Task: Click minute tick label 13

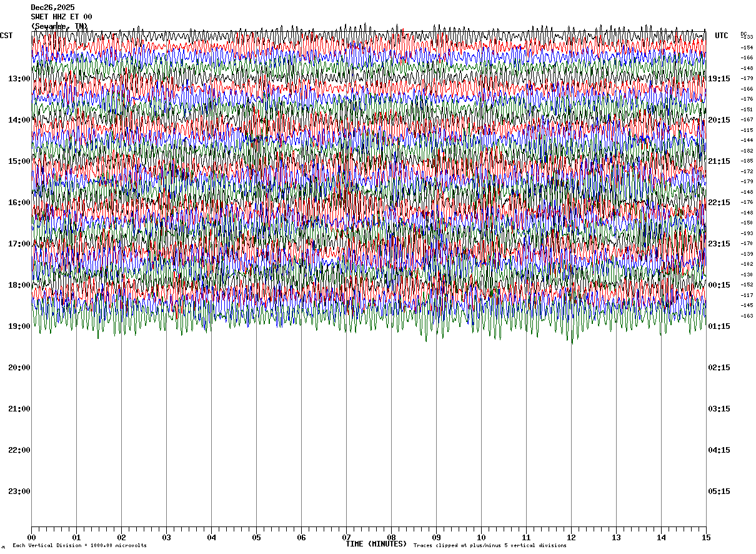Action: click(616, 538)
